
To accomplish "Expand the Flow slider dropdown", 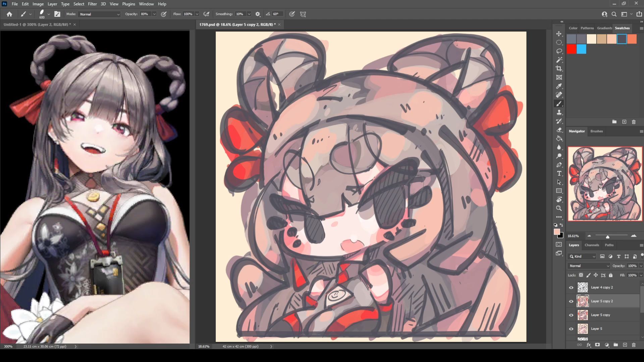I will click(x=197, y=14).
